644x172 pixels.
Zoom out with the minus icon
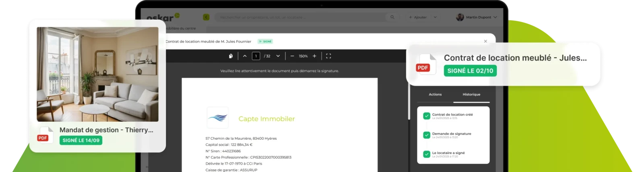coord(292,56)
